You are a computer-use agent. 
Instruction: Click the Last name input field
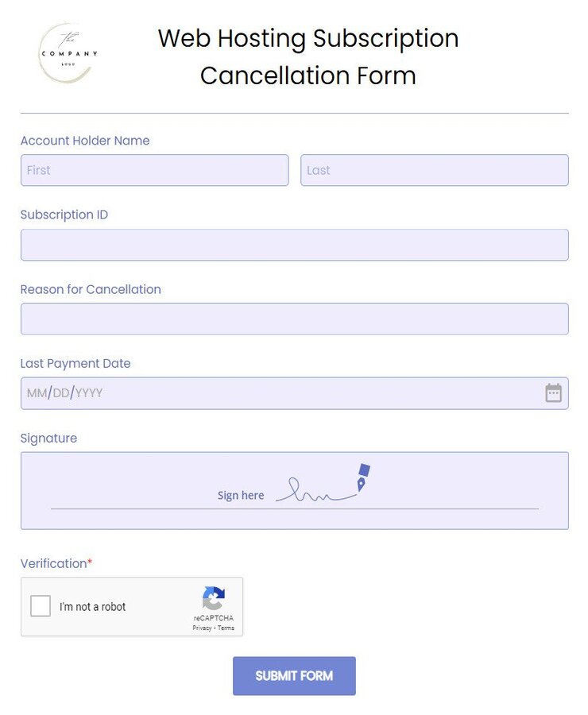coord(435,170)
